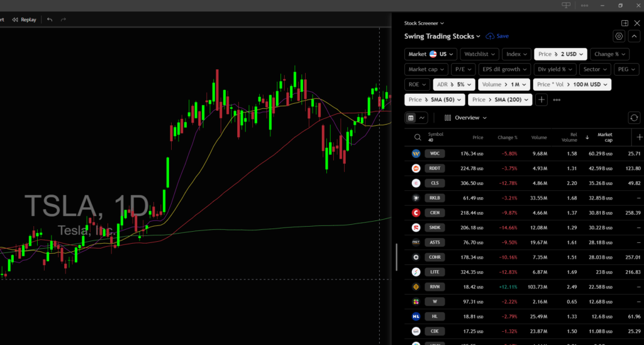This screenshot has height=345, width=644.
Task: Open more filter options next to add filter
Action: pyautogui.click(x=557, y=99)
